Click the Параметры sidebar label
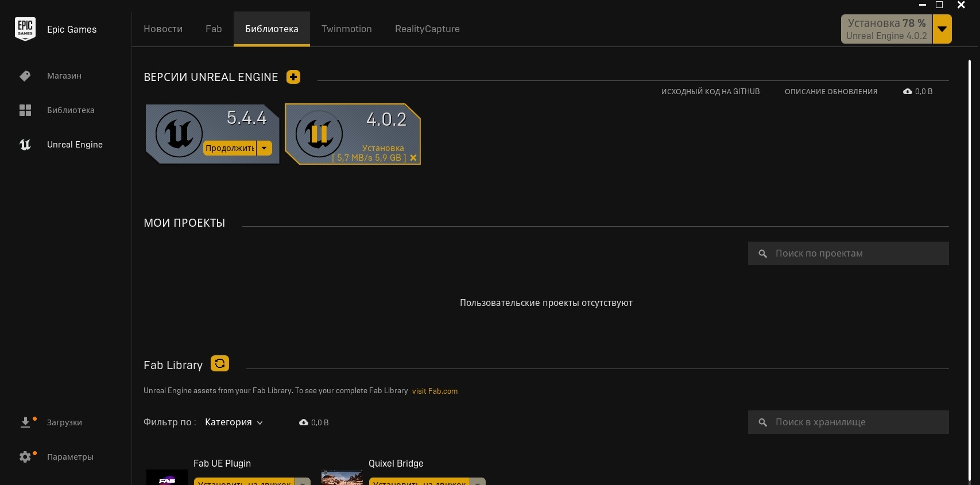 pos(70,457)
